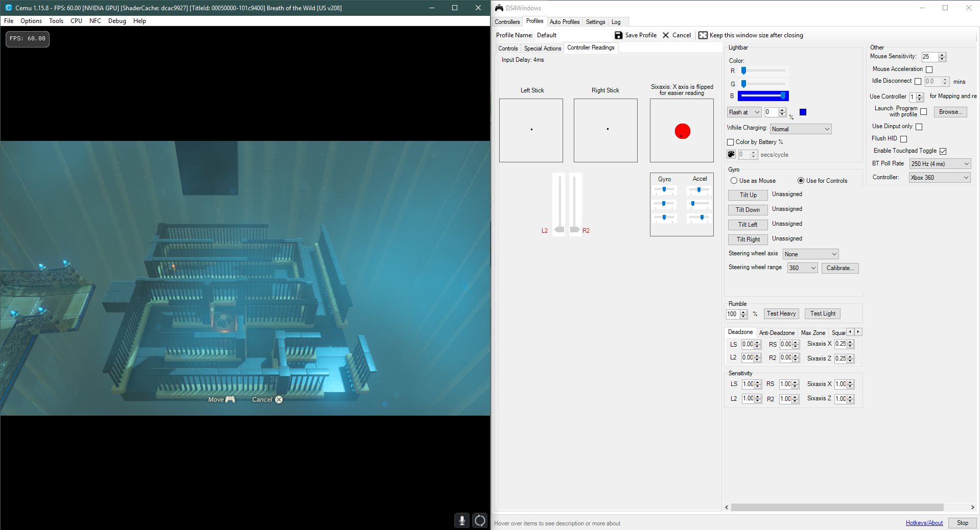Adjust the green G lightbar slider
Image resolution: width=980 pixels, height=530 pixels.
click(763, 84)
